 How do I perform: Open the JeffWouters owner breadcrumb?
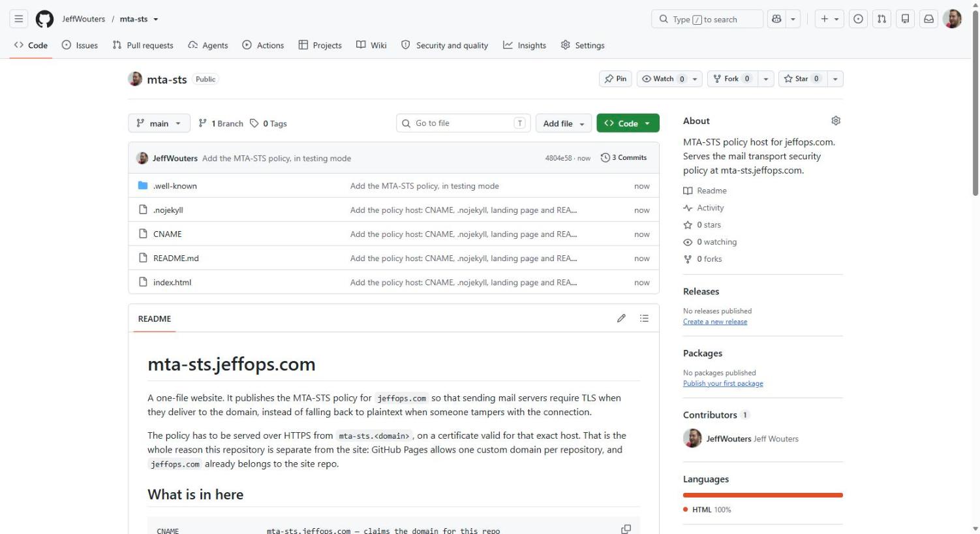coord(84,19)
